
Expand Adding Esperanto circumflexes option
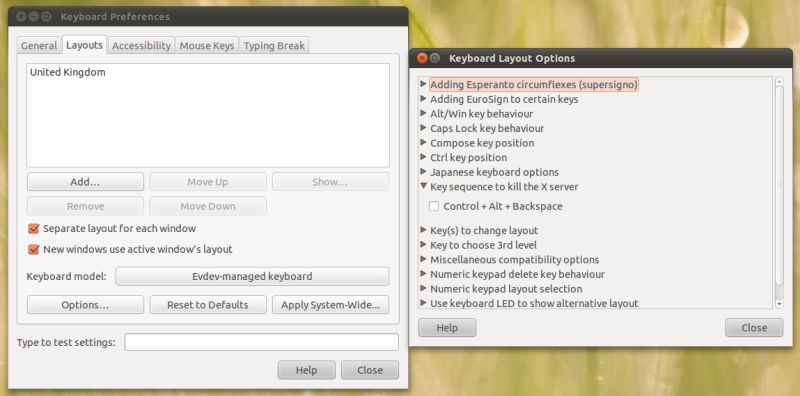pyautogui.click(x=423, y=84)
